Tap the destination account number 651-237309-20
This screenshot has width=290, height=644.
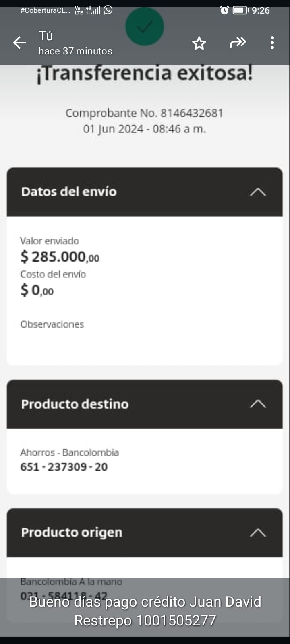(x=64, y=467)
